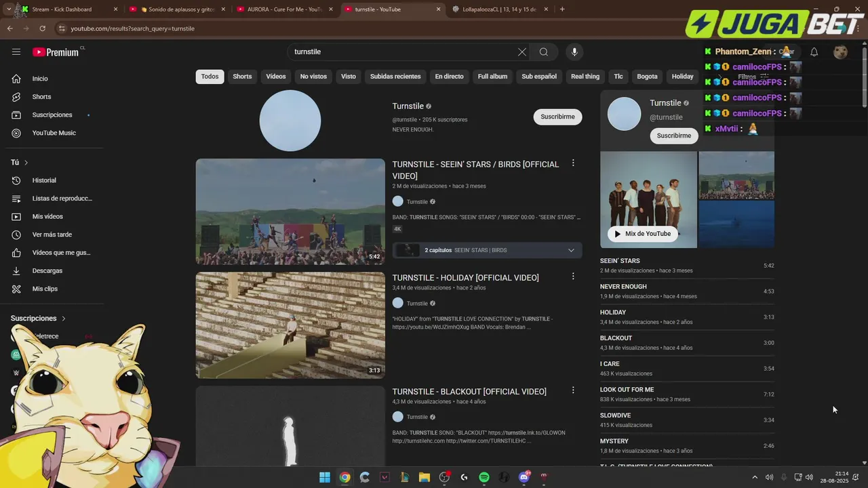Open Spotify from the taskbar

pyautogui.click(x=484, y=477)
